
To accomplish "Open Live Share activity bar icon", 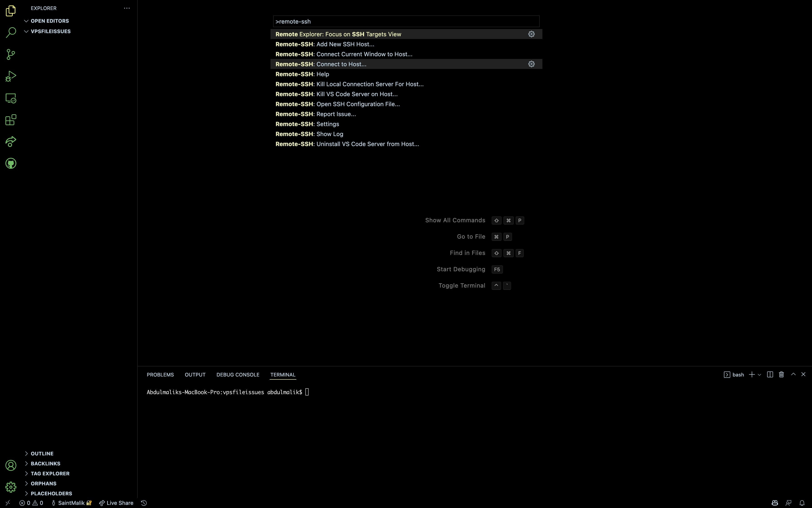I will pos(11,142).
